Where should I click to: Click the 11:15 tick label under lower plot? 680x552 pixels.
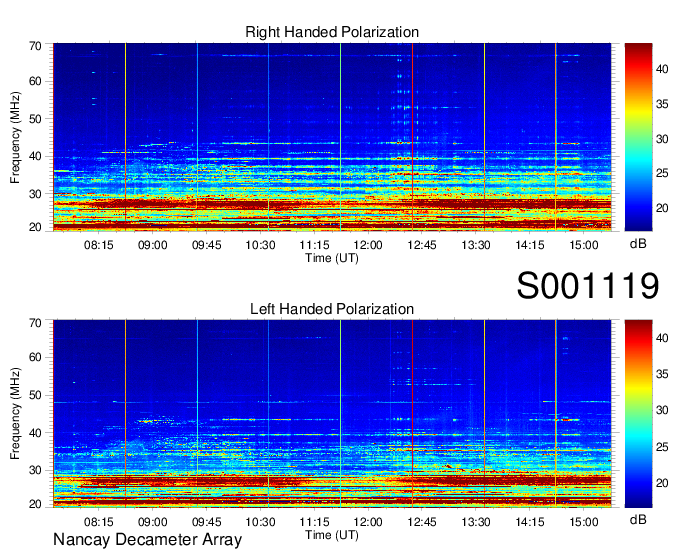314,522
